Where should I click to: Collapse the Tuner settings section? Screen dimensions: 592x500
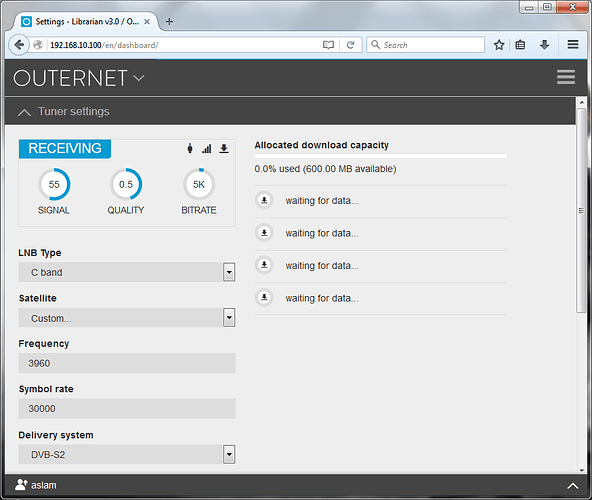point(24,112)
